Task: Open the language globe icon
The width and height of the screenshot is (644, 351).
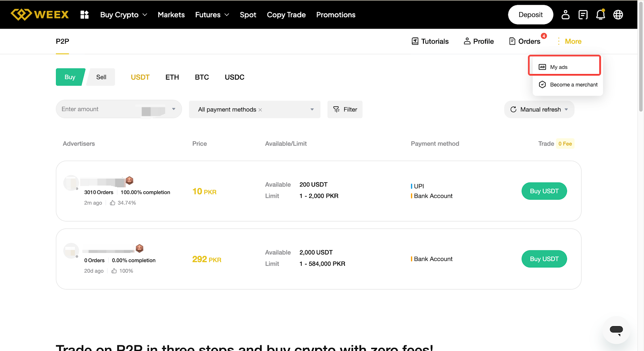Action: click(618, 15)
